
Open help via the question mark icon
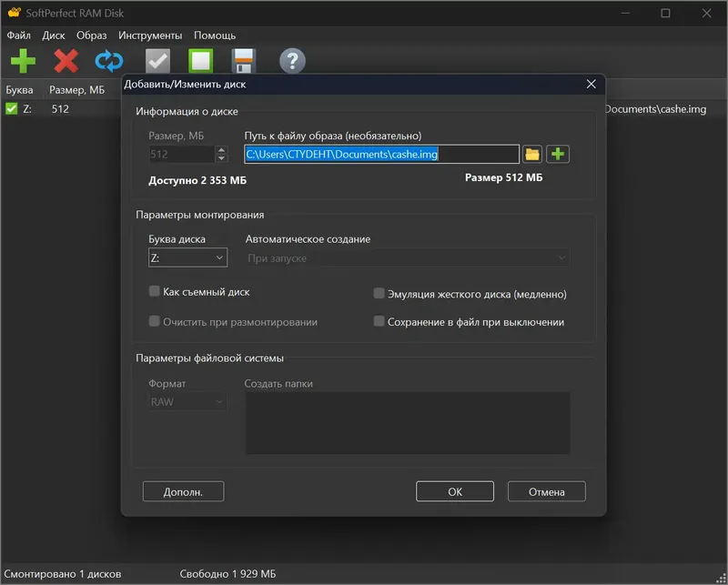(292, 61)
